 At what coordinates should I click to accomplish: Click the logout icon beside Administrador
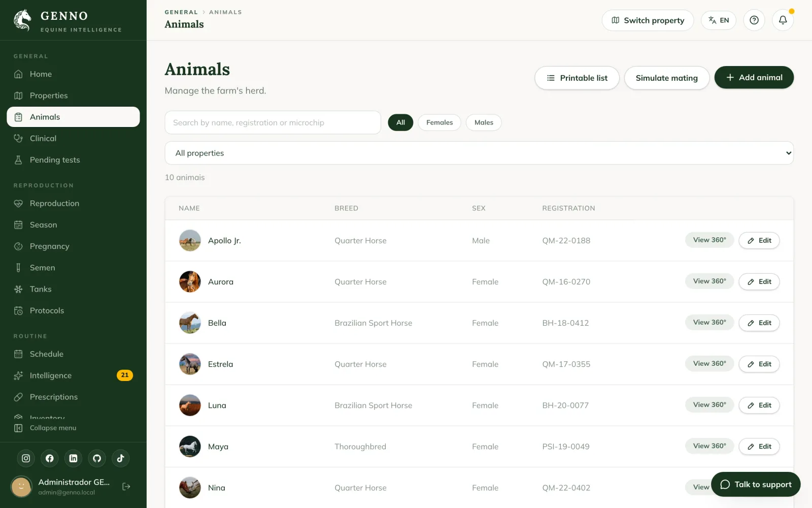coord(126,487)
